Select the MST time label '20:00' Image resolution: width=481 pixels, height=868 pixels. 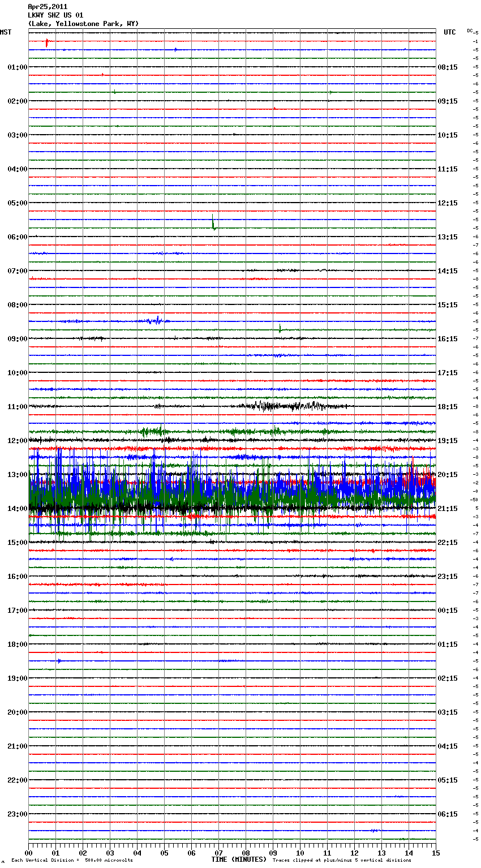click(18, 712)
